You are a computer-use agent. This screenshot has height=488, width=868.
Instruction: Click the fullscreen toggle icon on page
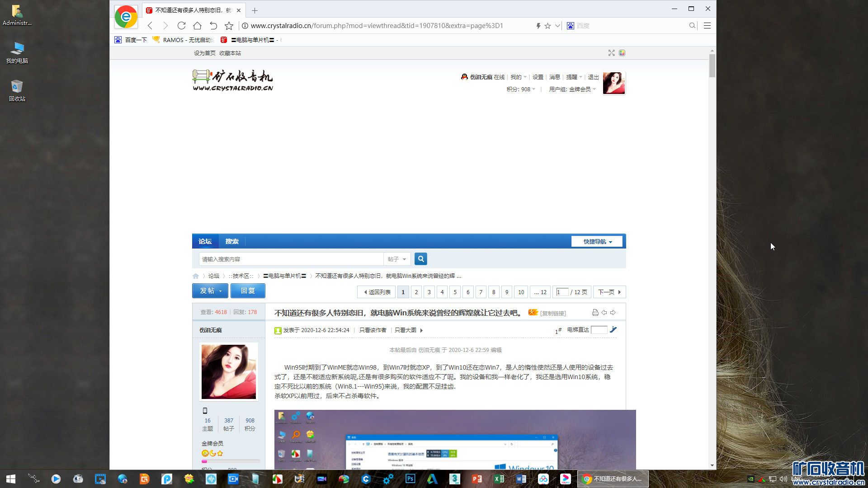tap(611, 53)
